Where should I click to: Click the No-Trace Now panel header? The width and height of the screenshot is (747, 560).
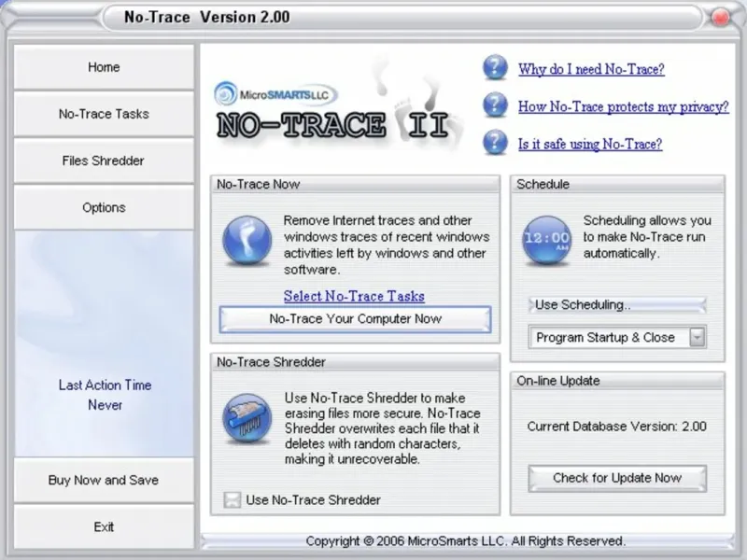[355, 184]
